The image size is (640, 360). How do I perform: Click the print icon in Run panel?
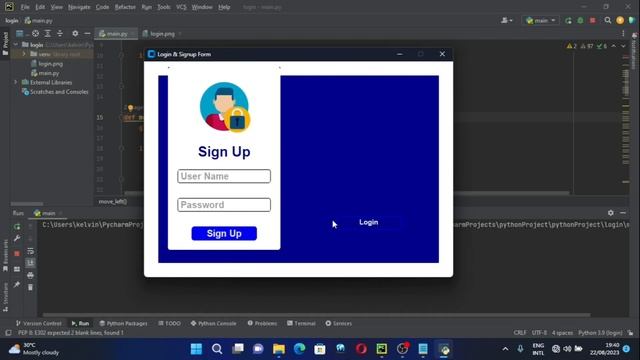tap(30, 276)
